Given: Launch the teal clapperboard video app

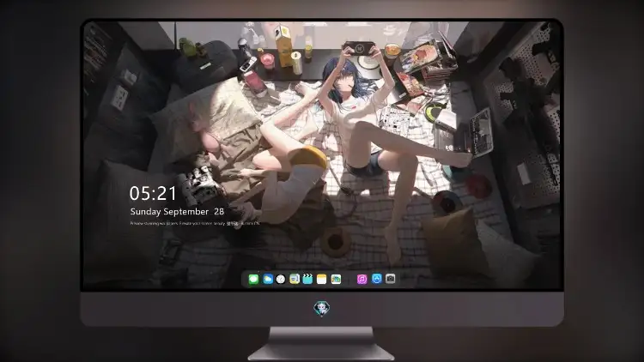Looking at the screenshot, I should click(x=307, y=280).
